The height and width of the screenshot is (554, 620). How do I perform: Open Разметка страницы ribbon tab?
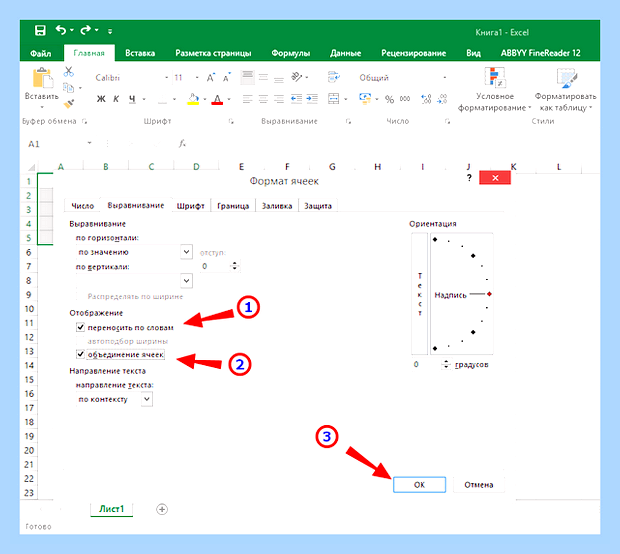tap(214, 53)
